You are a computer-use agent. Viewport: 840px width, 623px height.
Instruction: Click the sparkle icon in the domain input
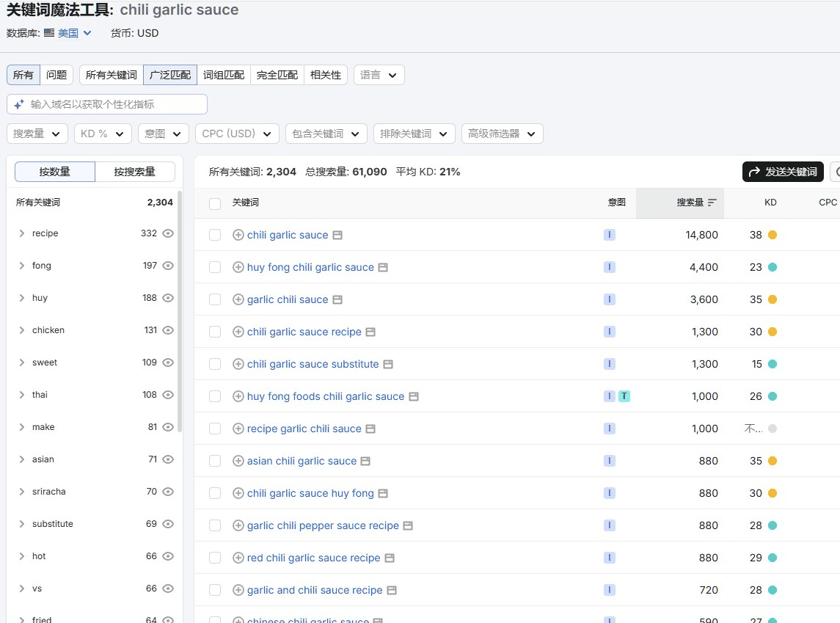click(x=19, y=104)
